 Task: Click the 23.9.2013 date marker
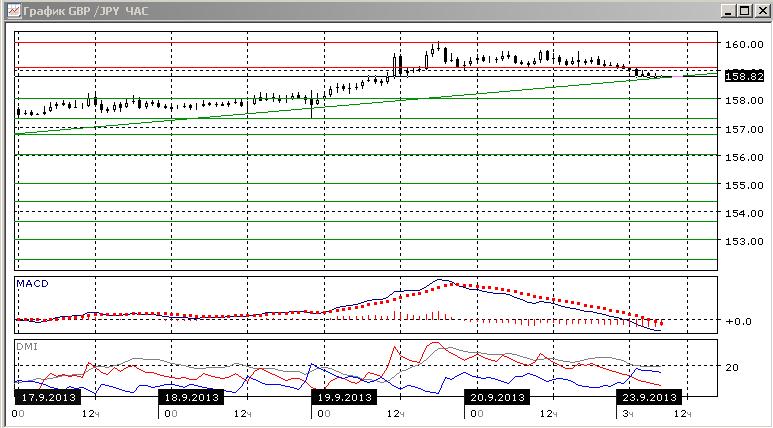(649, 397)
